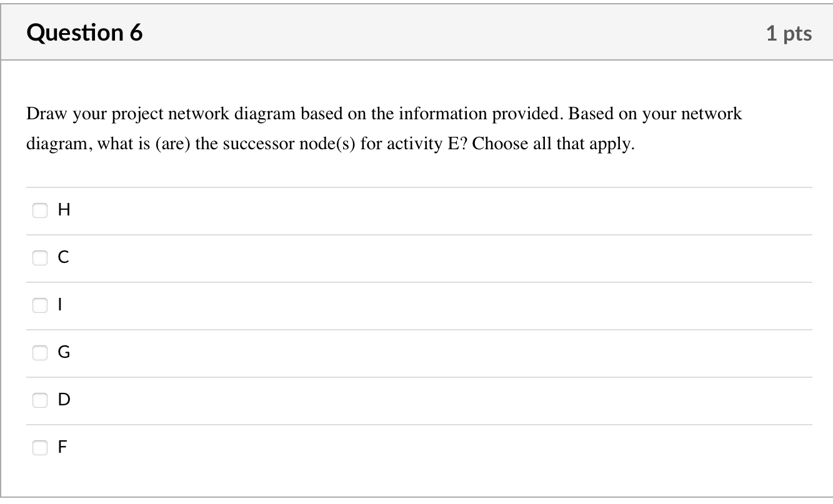Click the letter C option label
The width and height of the screenshot is (833, 504).
tap(64, 258)
